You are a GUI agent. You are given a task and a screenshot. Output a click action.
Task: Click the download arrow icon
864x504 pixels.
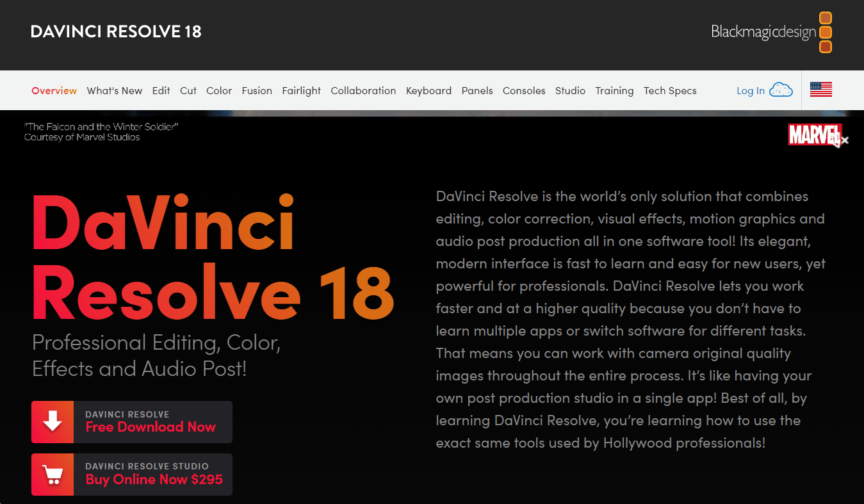(52, 421)
